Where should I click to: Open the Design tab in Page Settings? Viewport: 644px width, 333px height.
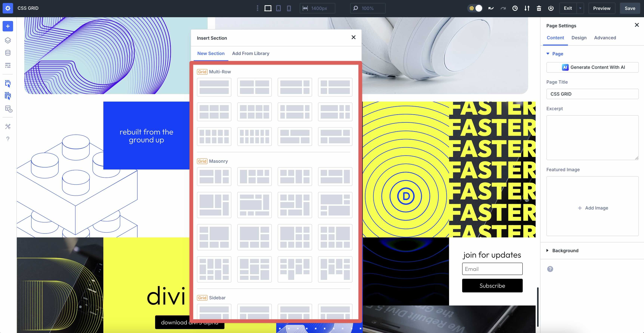coord(579,38)
